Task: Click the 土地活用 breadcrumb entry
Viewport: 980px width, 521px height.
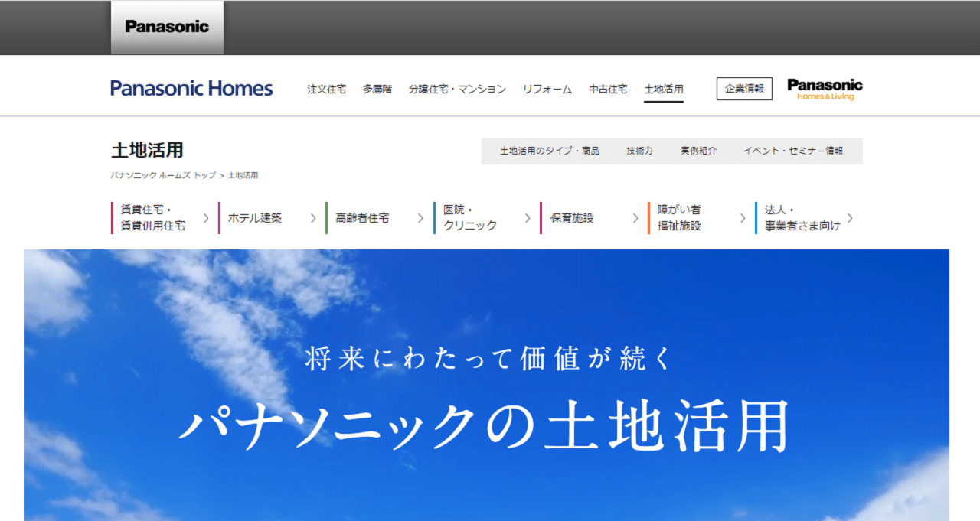Action: (x=243, y=175)
